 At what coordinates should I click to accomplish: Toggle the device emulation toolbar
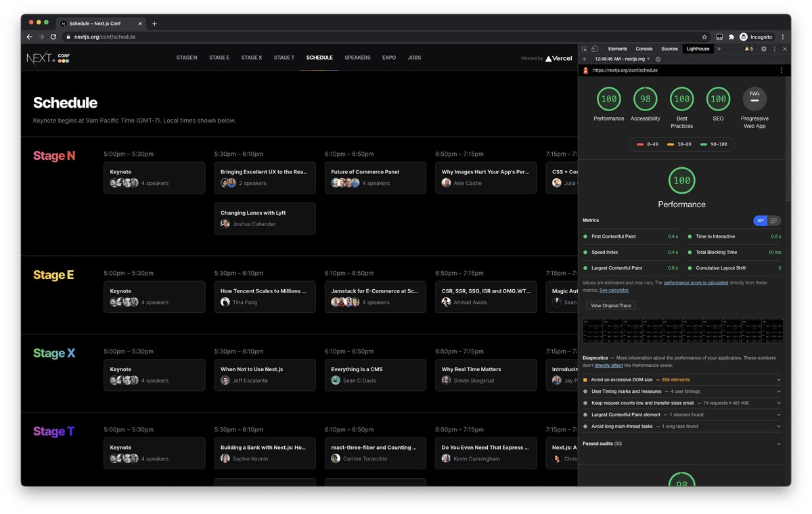[x=594, y=48]
